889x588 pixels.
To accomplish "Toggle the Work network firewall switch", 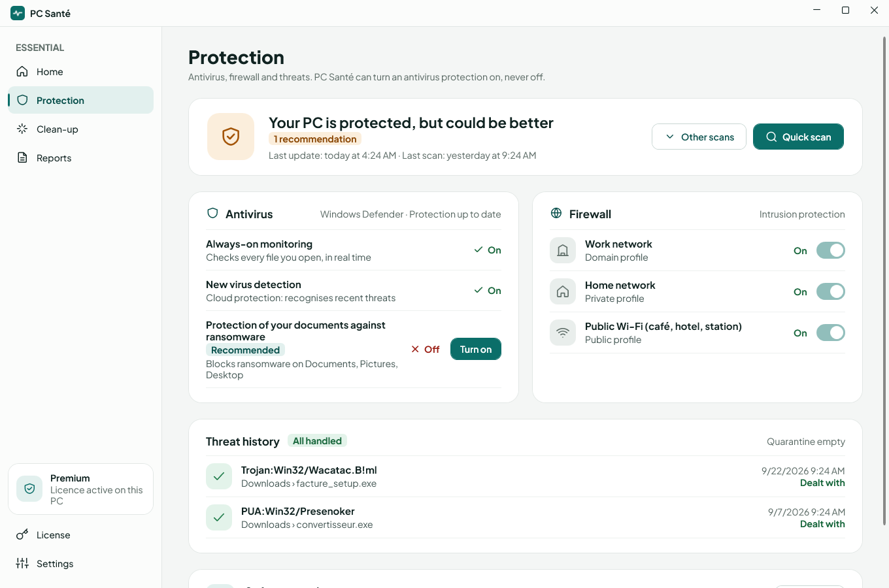I will point(831,250).
